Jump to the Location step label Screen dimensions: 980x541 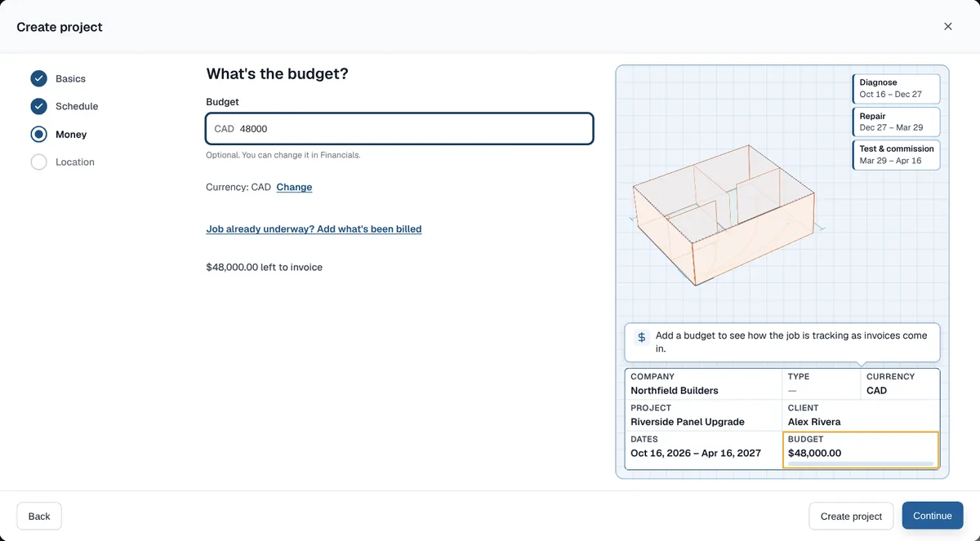click(x=75, y=162)
